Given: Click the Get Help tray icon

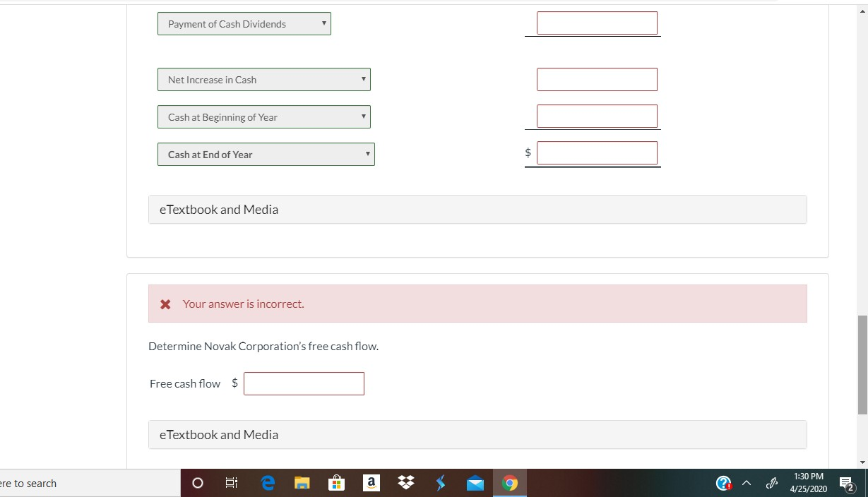Looking at the screenshot, I should 724,484.
